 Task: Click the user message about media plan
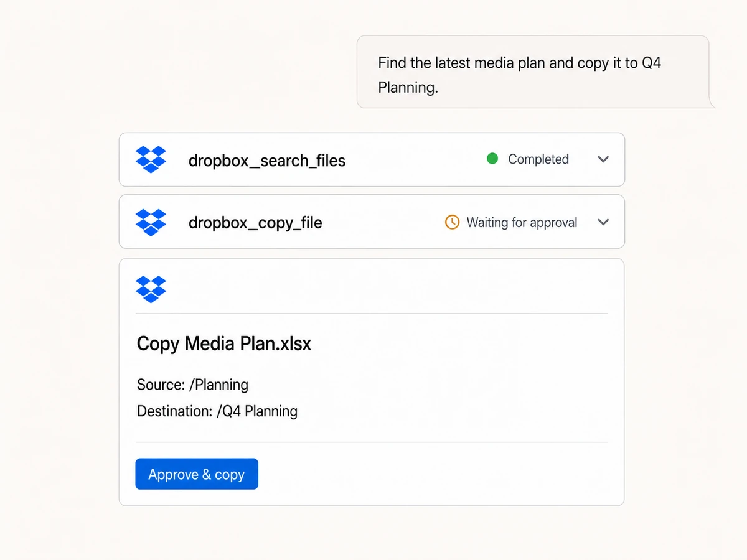[x=533, y=72]
